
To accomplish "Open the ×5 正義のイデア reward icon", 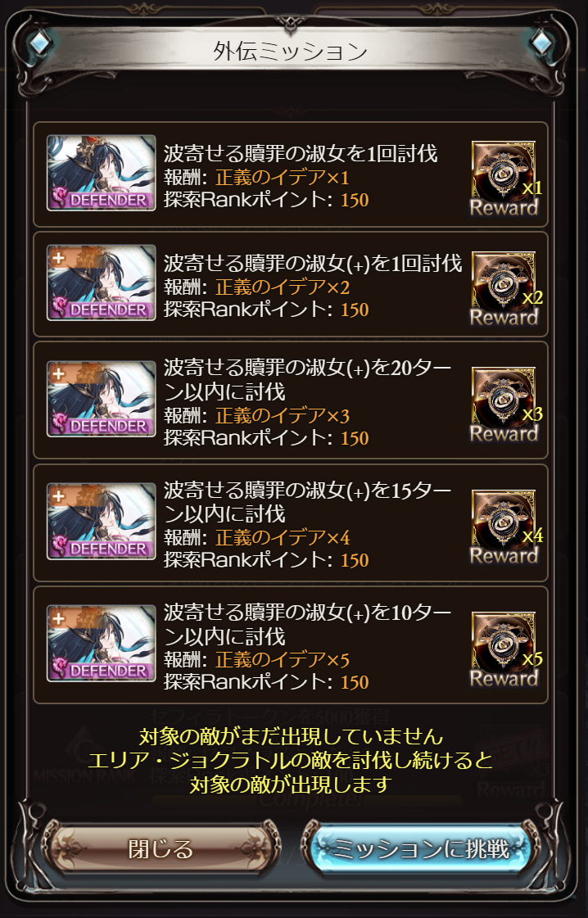I will (504, 649).
